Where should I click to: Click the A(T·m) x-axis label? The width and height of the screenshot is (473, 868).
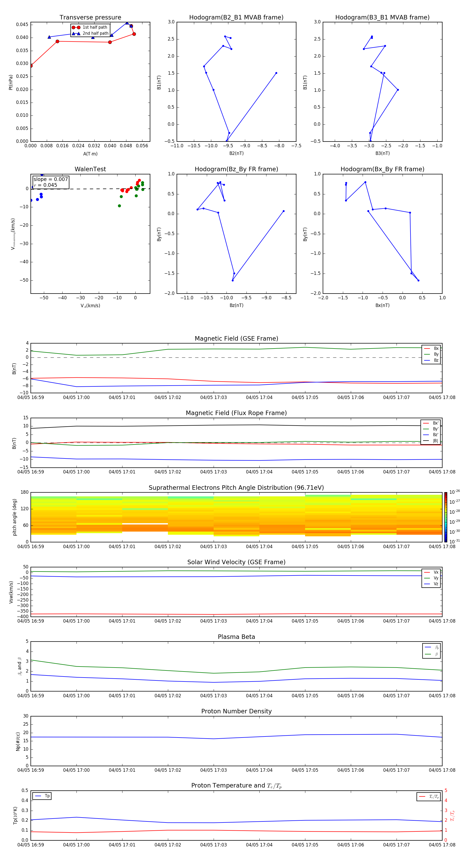pyautogui.click(x=90, y=154)
